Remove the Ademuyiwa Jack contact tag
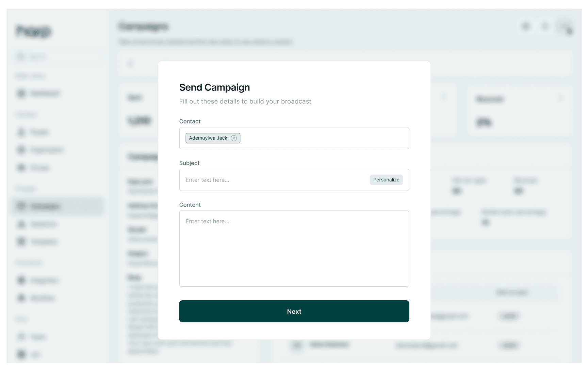The height and width of the screenshot is (372, 588). coord(234,138)
